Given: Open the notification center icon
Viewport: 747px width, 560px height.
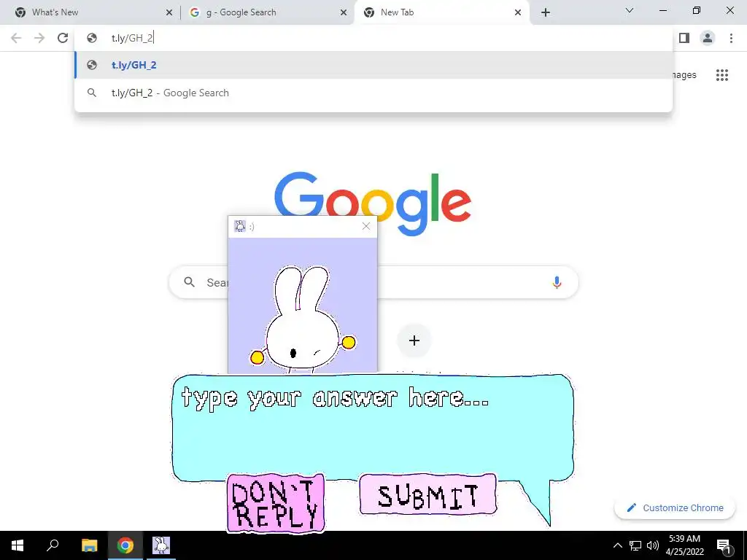Looking at the screenshot, I should click(x=724, y=545).
